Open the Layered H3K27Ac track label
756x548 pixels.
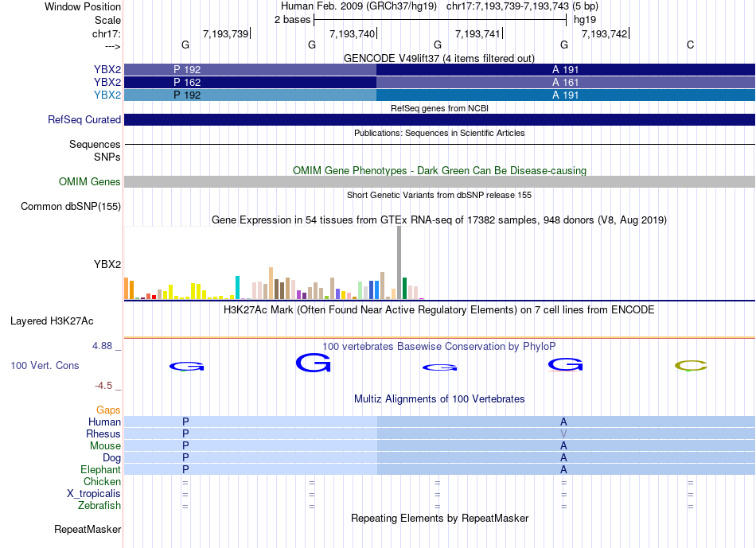tap(52, 321)
